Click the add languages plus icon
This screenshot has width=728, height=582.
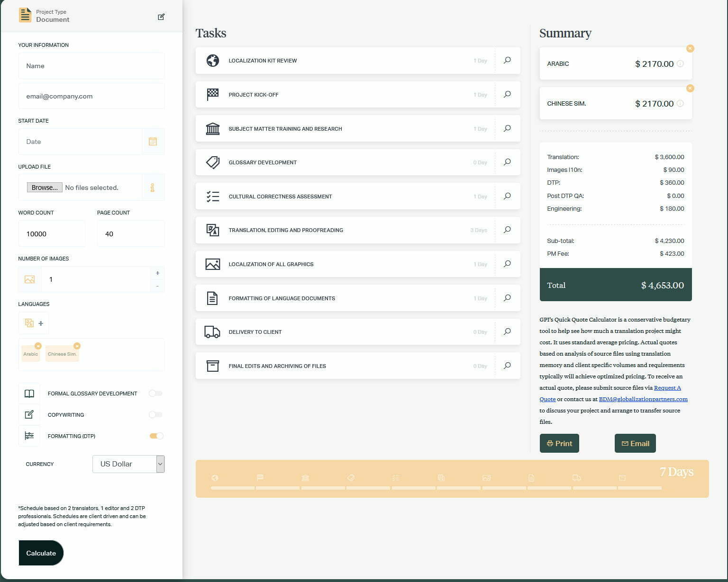coord(41,323)
